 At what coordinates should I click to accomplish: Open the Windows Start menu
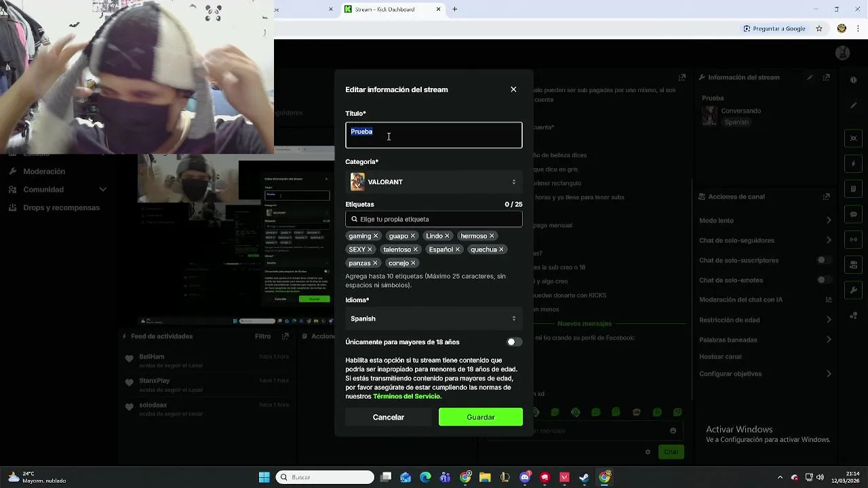tap(264, 477)
